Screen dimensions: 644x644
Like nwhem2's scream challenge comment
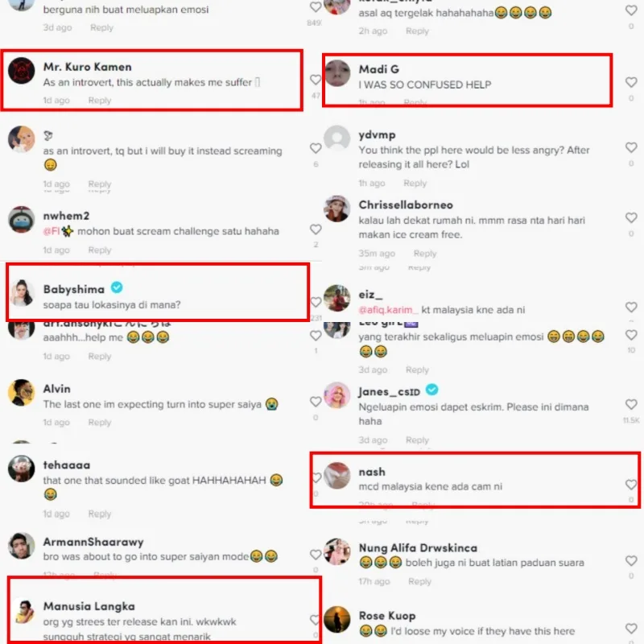coord(315,229)
